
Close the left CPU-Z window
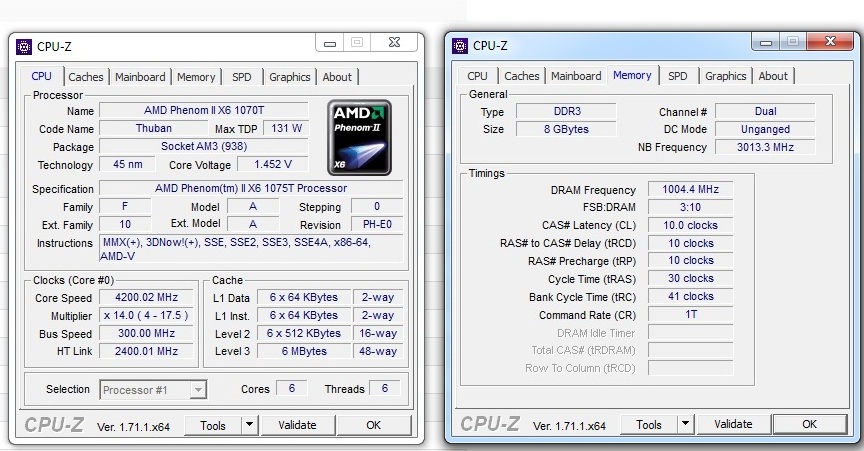coord(394,43)
